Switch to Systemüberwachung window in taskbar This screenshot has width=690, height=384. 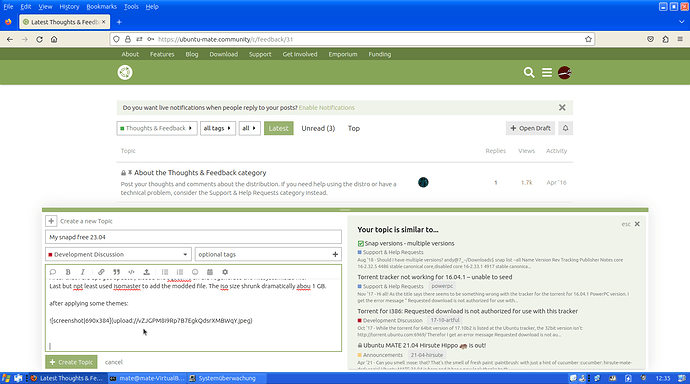[227, 378]
